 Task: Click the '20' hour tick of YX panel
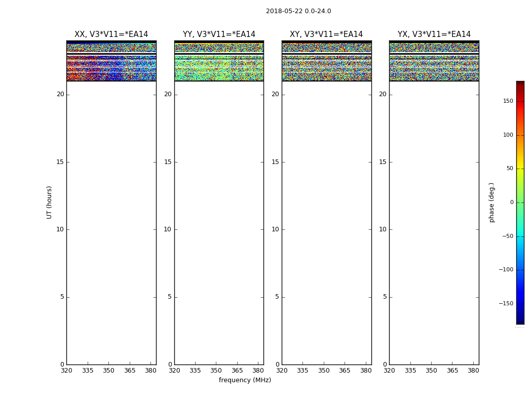pos(383,94)
